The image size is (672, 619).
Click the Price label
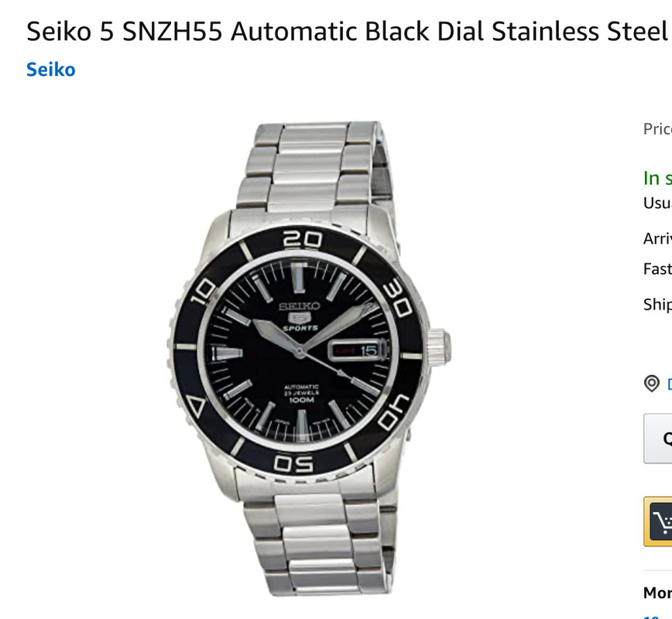click(x=657, y=129)
